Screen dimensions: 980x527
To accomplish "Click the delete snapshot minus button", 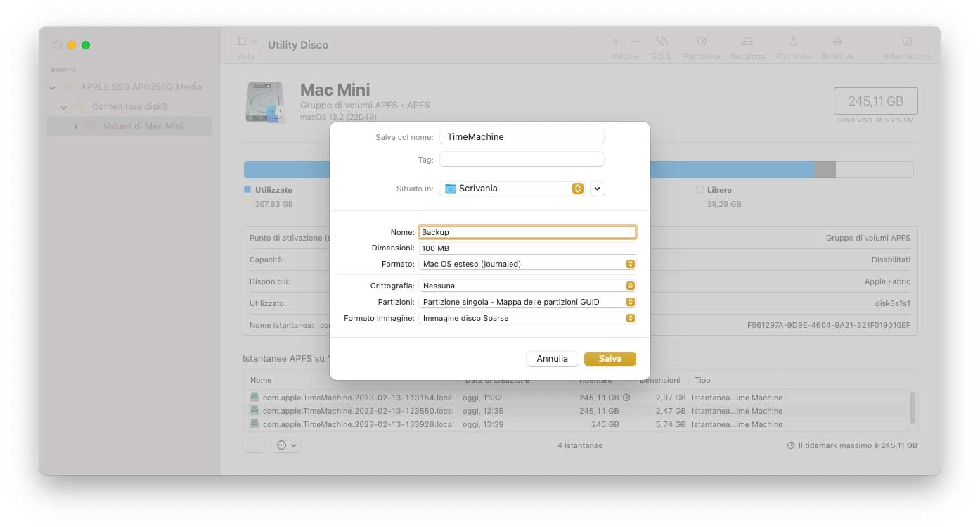I will point(254,445).
